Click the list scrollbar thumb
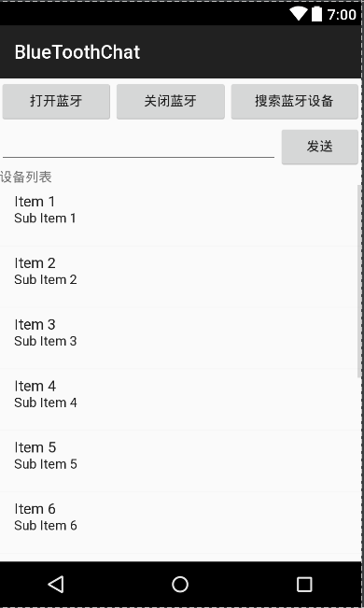 (359, 281)
